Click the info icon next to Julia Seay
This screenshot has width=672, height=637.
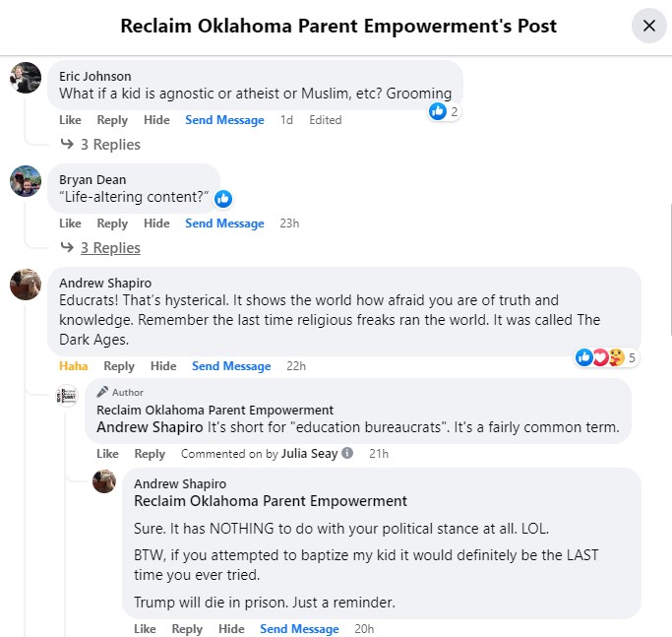tap(346, 454)
